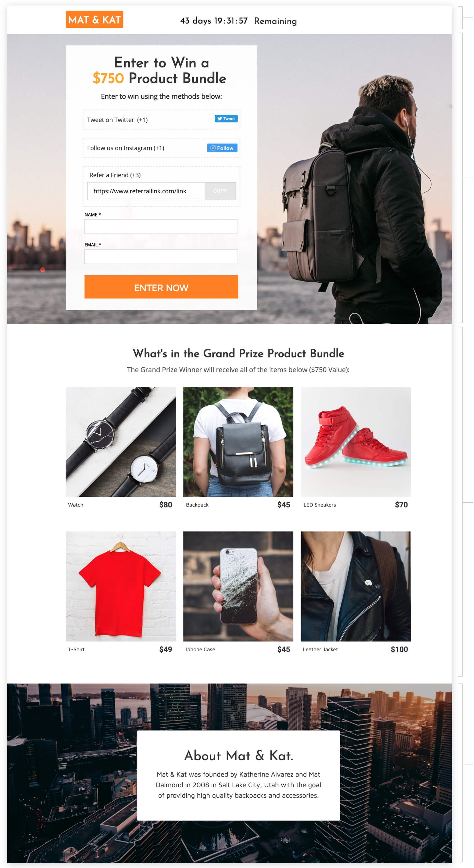Click the ENTER NOW button
This screenshot has width=474, height=868.
pyautogui.click(x=161, y=287)
